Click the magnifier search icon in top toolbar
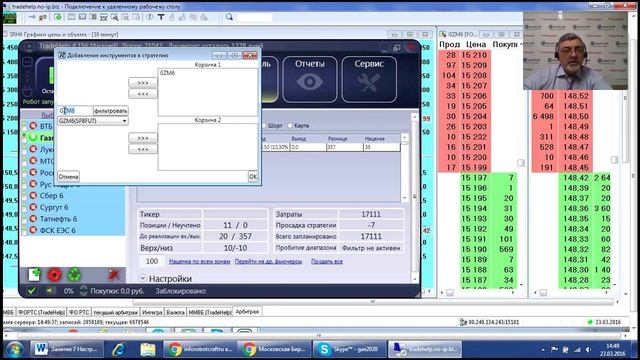 229,17
